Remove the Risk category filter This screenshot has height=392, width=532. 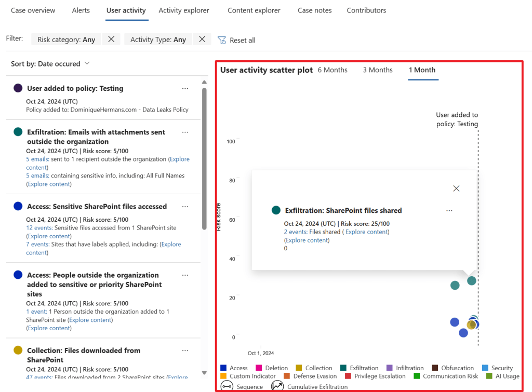point(111,39)
